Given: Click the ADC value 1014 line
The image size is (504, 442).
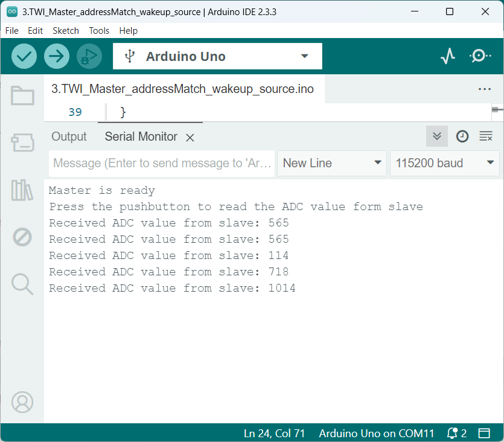Looking at the screenshot, I should 172,288.
